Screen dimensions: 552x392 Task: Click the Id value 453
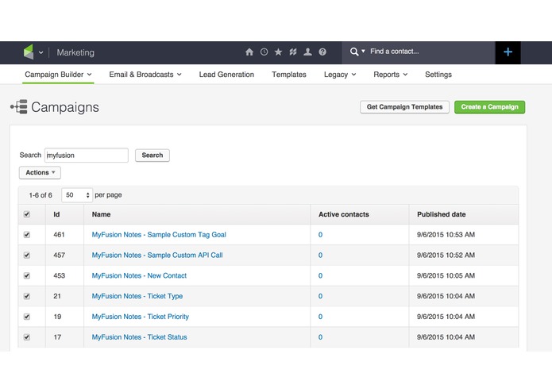59,275
